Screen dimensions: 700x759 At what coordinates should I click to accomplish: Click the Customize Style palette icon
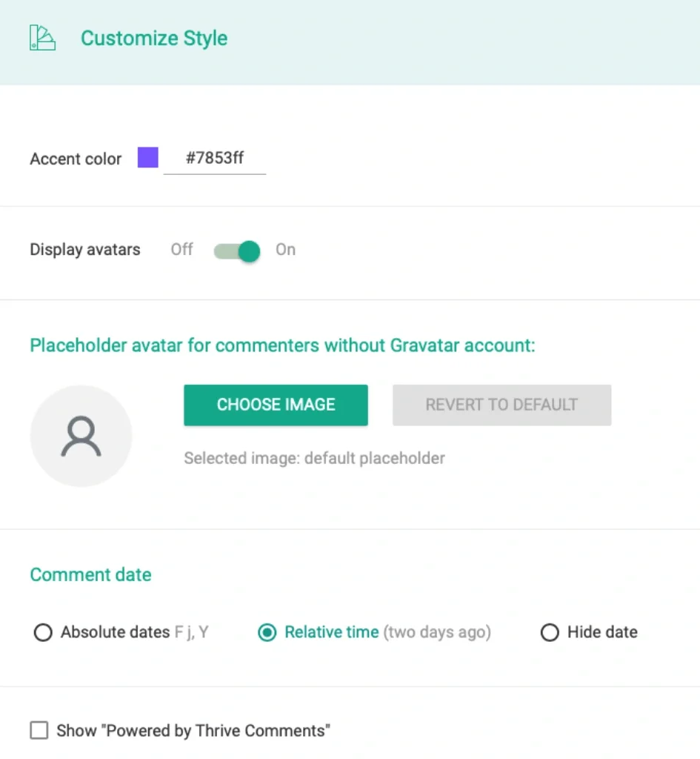[x=42, y=38]
